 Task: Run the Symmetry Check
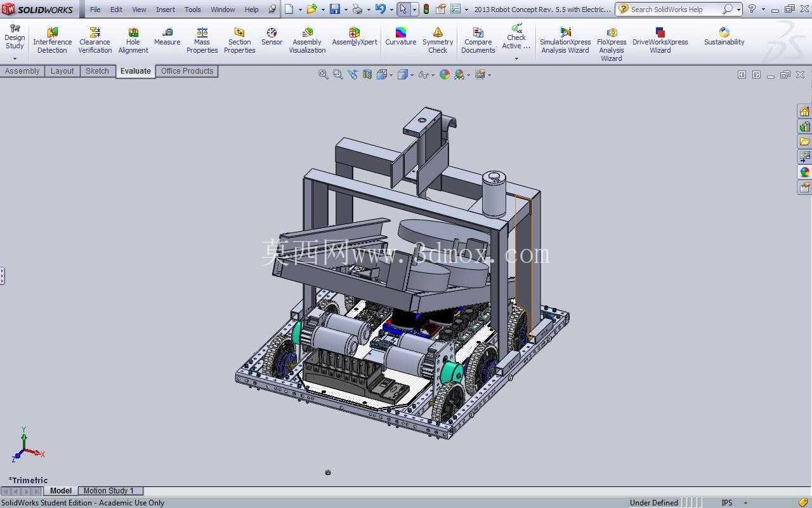tap(438, 41)
